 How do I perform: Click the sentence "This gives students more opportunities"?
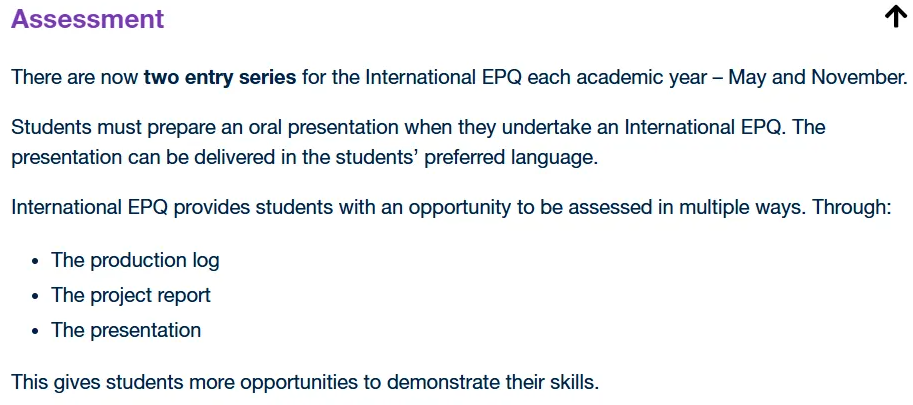point(305,382)
